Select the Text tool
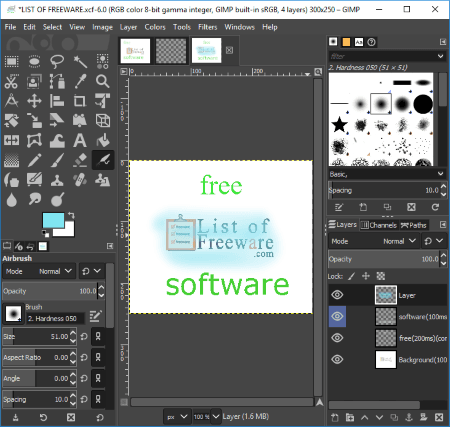450x427 pixels. (80, 140)
